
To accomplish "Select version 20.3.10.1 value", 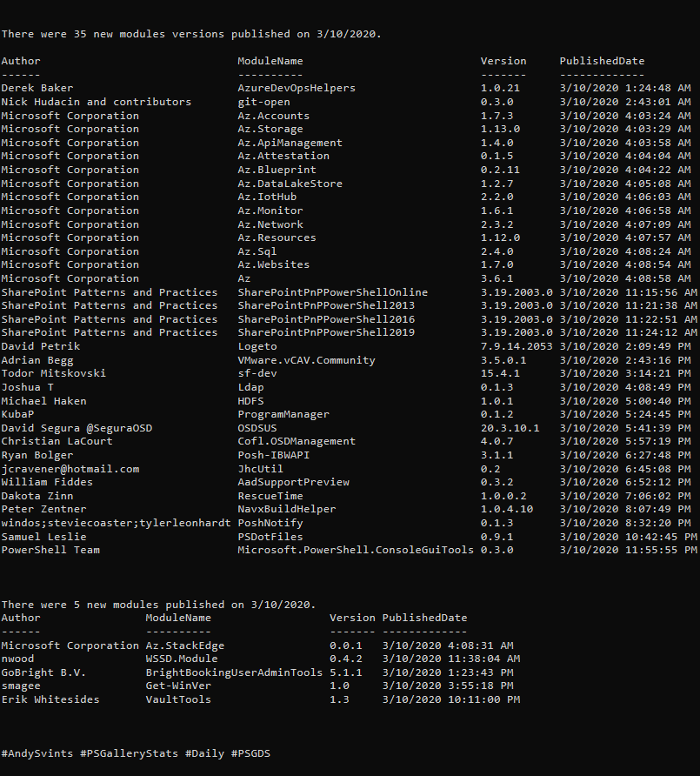I will coord(510,428).
